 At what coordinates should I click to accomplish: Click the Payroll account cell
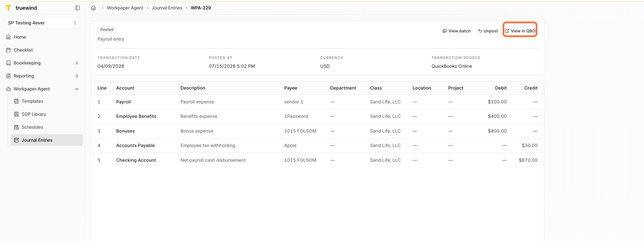click(x=123, y=102)
